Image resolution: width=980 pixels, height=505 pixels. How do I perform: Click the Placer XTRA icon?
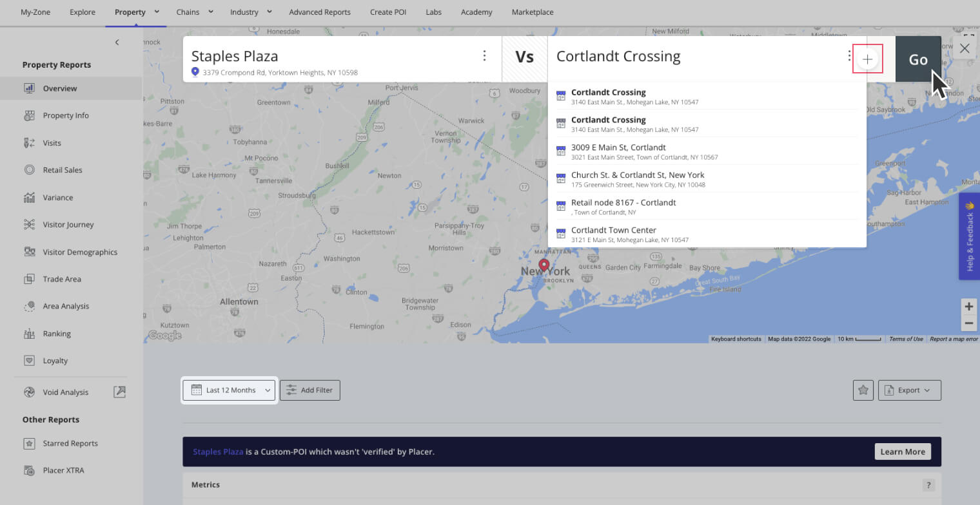pos(29,470)
